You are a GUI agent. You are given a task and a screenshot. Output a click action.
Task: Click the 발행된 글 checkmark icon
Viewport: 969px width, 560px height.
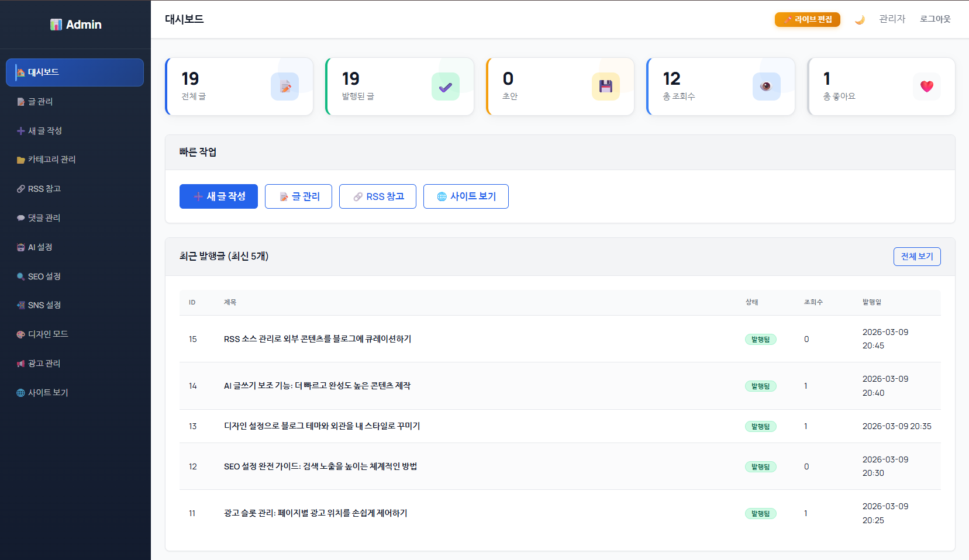[445, 87]
